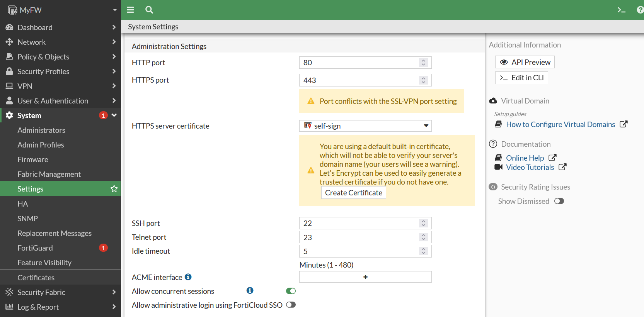
Task: Open the help question mark icon
Action: coord(640,10)
